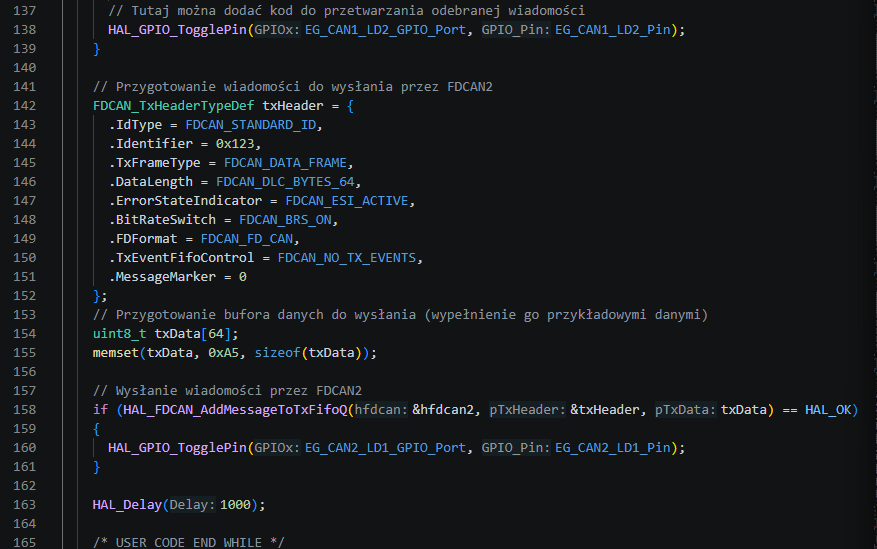
Task: Click HAL_GPIO_TogglePin on line 160
Action: click(x=177, y=448)
